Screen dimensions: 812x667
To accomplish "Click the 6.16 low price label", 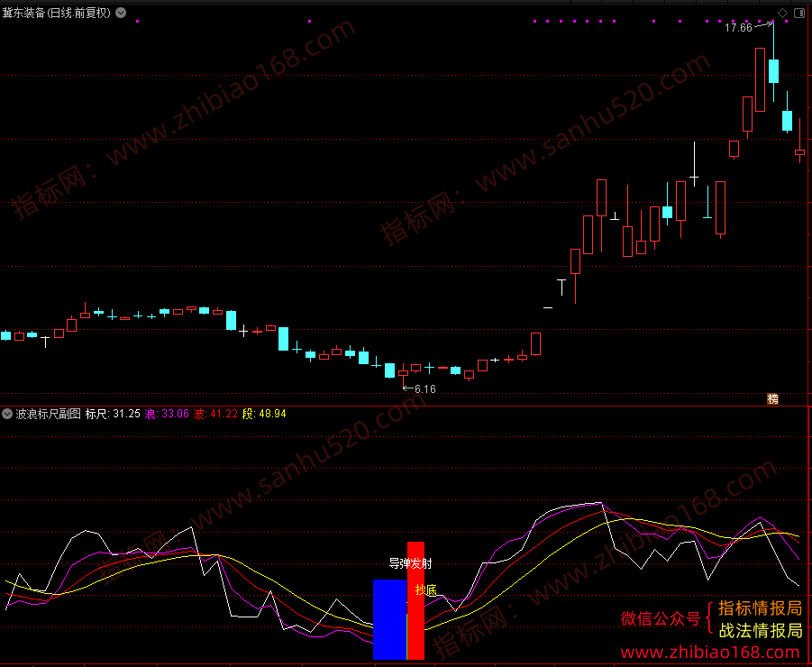I will [425, 388].
